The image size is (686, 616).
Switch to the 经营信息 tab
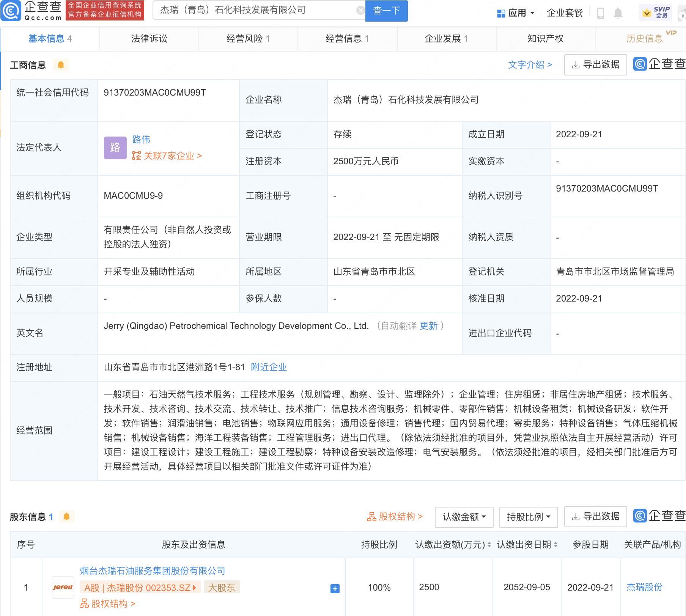pos(347,39)
